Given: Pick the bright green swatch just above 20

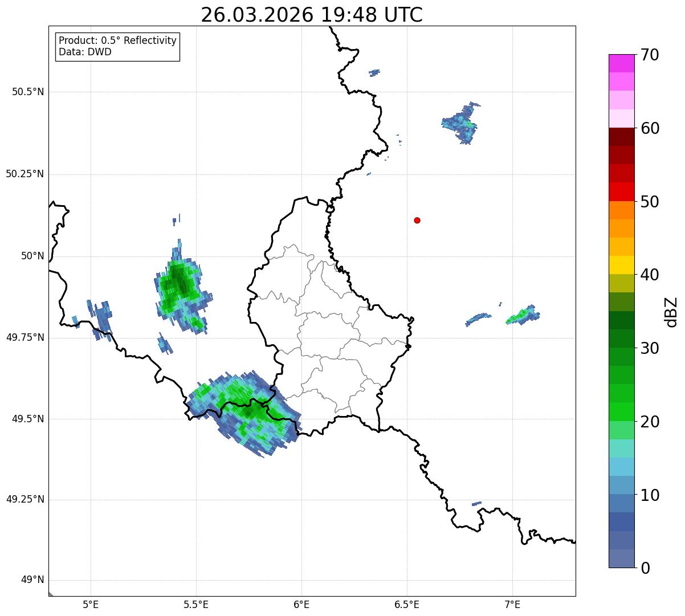Looking at the screenshot, I should [x=622, y=412].
